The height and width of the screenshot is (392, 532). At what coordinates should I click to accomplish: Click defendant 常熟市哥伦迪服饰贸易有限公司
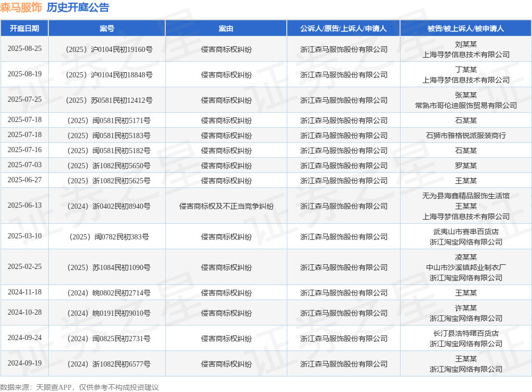pyautogui.click(x=466, y=105)
